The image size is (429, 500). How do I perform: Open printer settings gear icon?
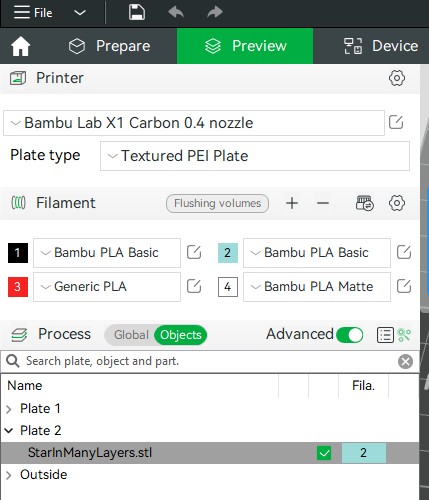point(397,78)
